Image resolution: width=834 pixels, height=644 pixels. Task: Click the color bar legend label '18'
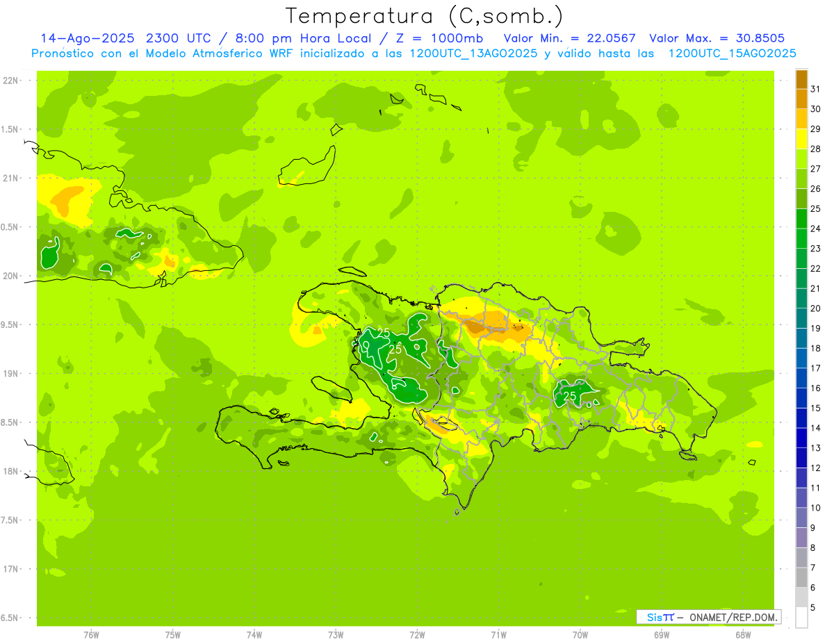(x=816, y=348)
